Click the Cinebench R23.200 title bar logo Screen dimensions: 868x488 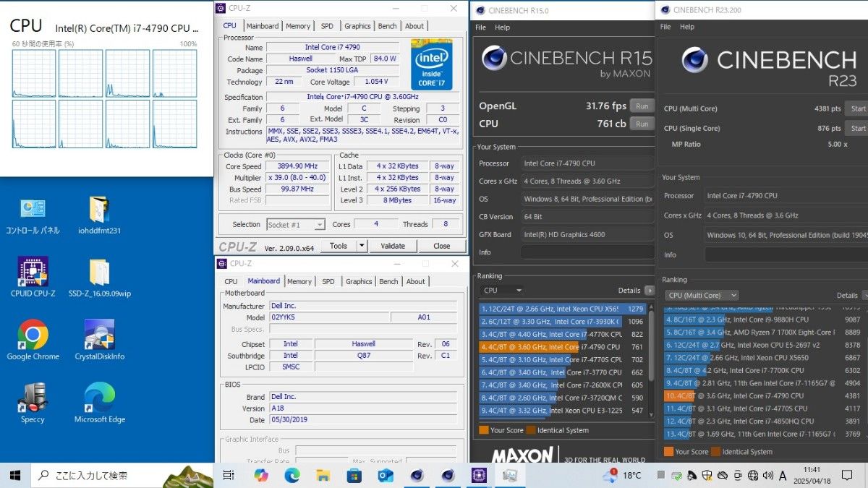coord(664,10)
